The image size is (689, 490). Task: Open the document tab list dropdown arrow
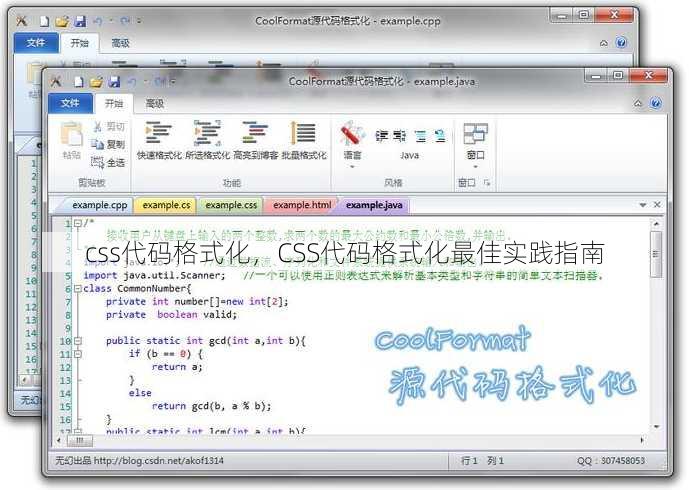(x=642, y=205)
